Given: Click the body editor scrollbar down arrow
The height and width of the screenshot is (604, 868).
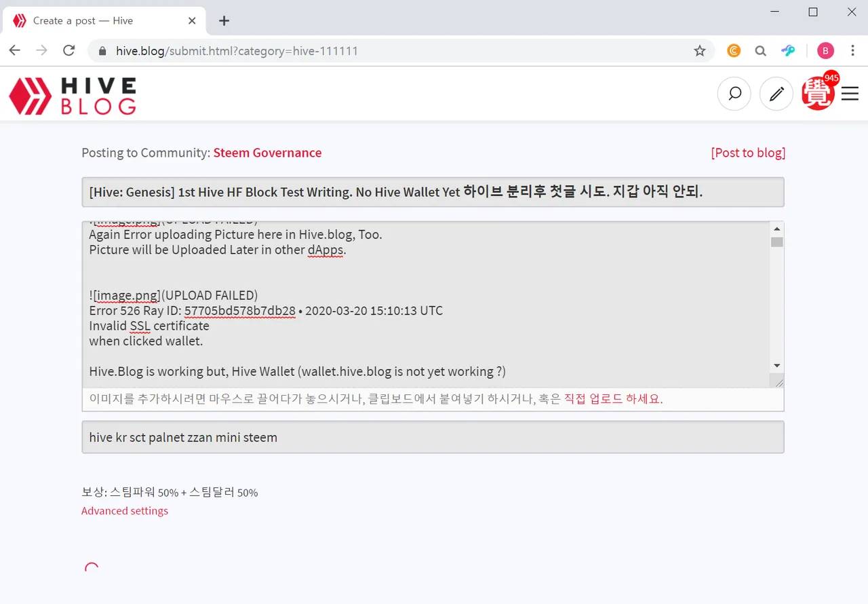Looking at the screenshot, I should 777,366.
